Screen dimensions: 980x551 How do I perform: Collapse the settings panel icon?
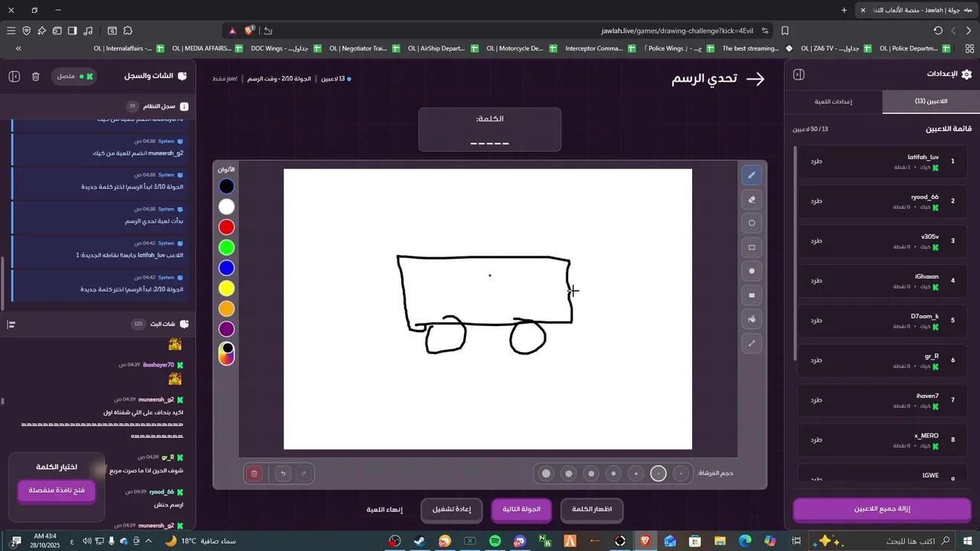[x=799, y=74]
